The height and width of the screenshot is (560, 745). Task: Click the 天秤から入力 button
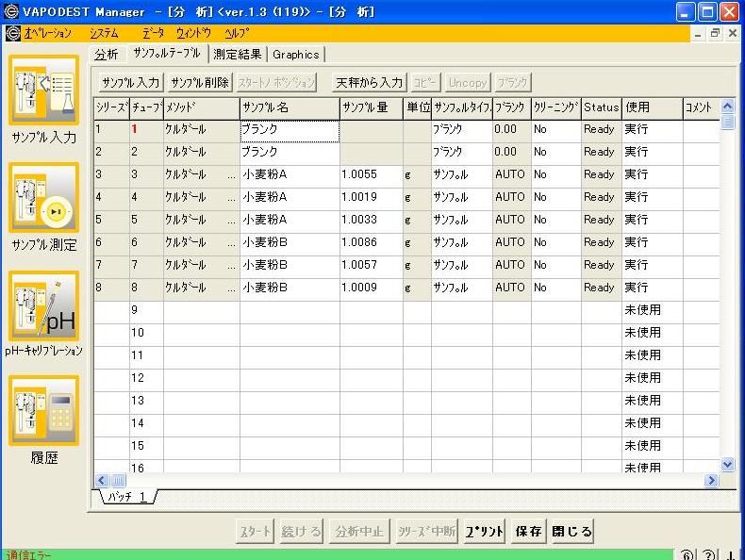tap(369, 83)
